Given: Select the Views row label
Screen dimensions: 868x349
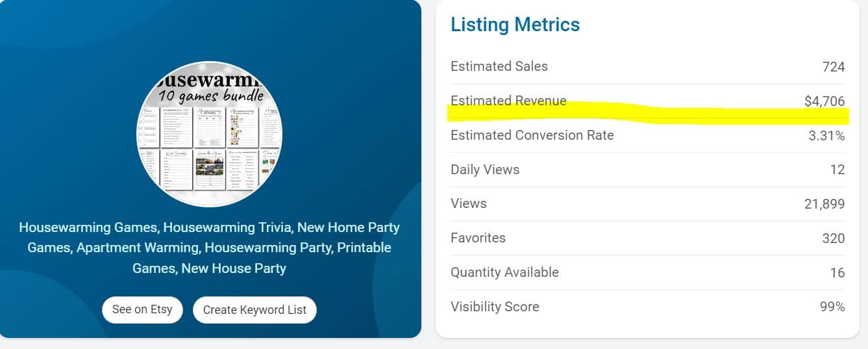Looking at the screenshot, I should pos(469,203).
